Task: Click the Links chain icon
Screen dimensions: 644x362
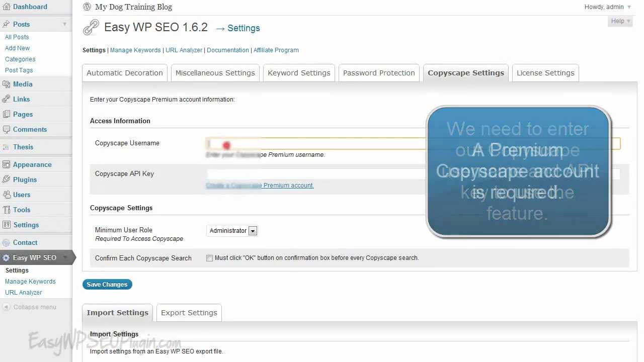Action: 6,99
